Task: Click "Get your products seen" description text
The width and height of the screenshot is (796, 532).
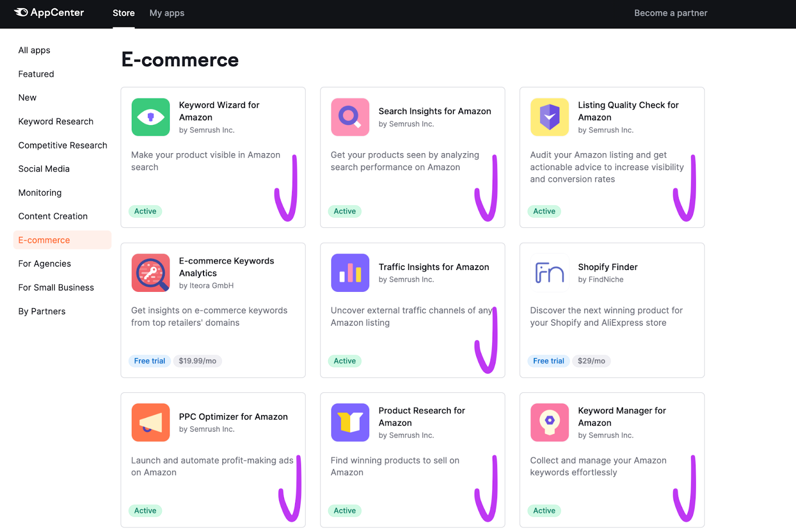Action: point(405,161)
